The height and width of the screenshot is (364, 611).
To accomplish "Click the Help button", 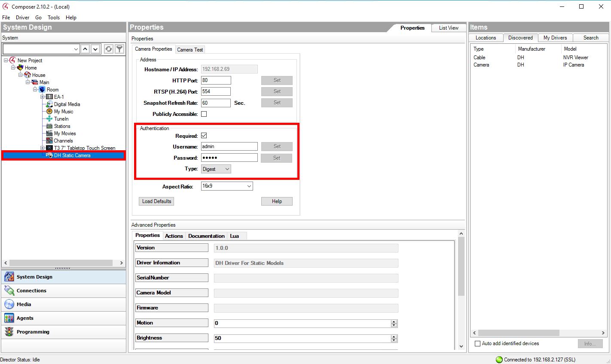I will click(277, 201).
